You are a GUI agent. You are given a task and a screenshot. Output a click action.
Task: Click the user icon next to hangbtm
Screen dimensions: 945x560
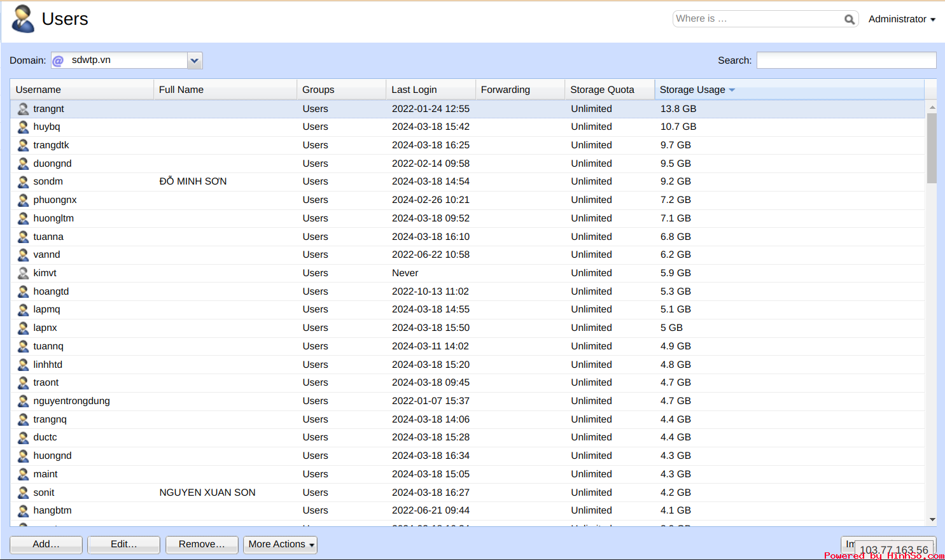(23, 511)
